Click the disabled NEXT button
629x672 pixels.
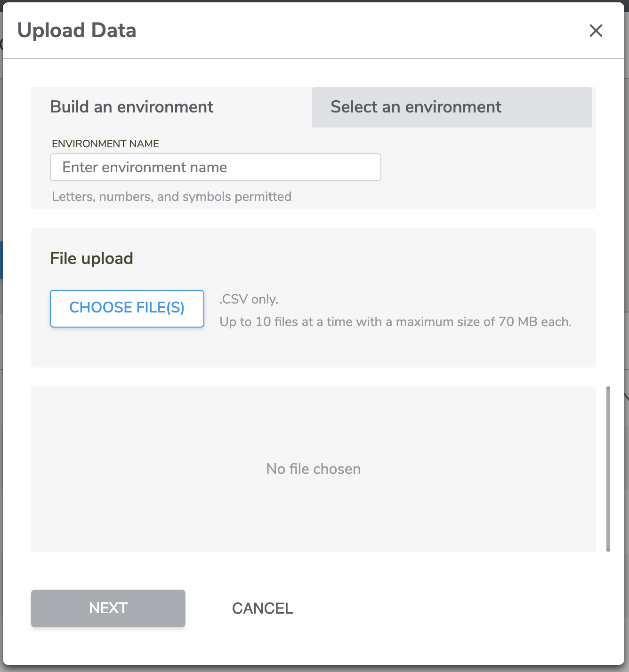(108, 608)
